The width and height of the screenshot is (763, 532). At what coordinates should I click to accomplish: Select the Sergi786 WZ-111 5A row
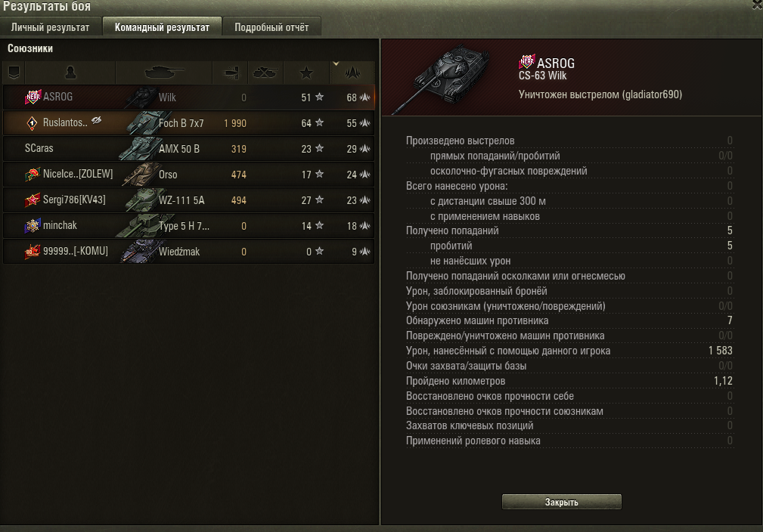[189, 200]
